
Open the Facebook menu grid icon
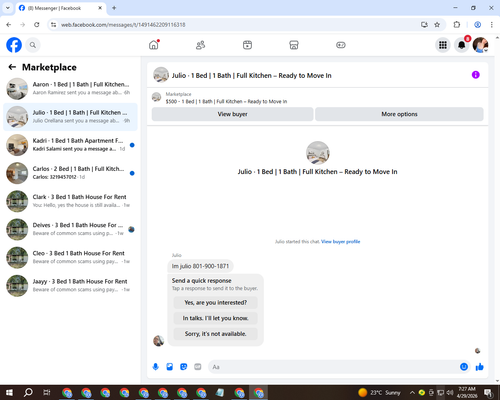tap(443, 45)
